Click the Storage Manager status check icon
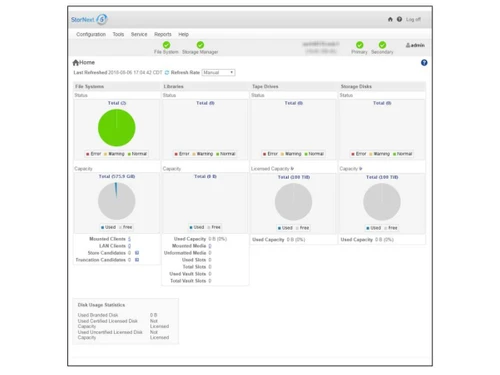The width and height of the screenshot is (500, 375). (x=200, y=45)
